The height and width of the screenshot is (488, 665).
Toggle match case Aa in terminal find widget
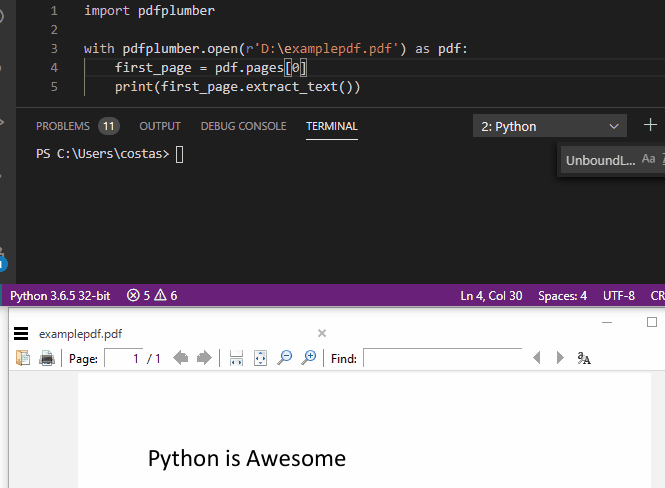pos(648,159)
